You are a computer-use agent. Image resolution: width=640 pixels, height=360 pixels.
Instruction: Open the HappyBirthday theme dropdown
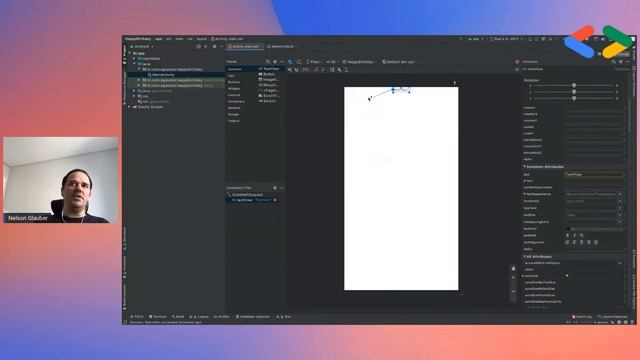359,62
